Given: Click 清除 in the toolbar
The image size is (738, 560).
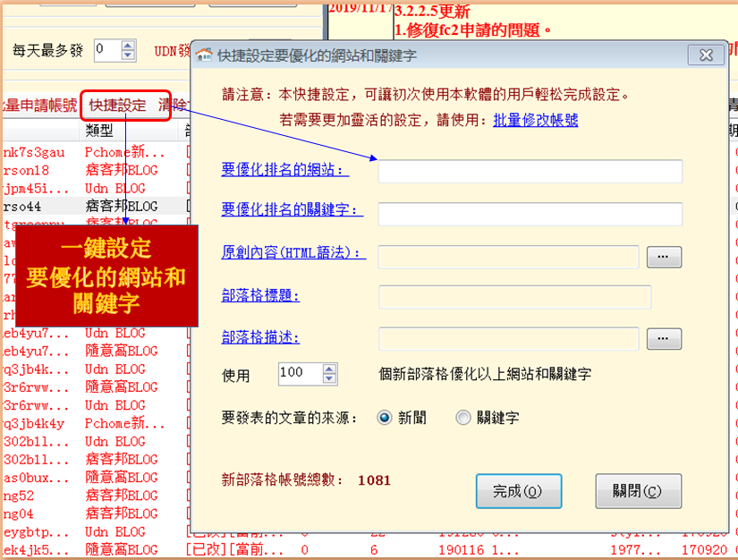Looking at the screenshot, I should coord(174,105).
